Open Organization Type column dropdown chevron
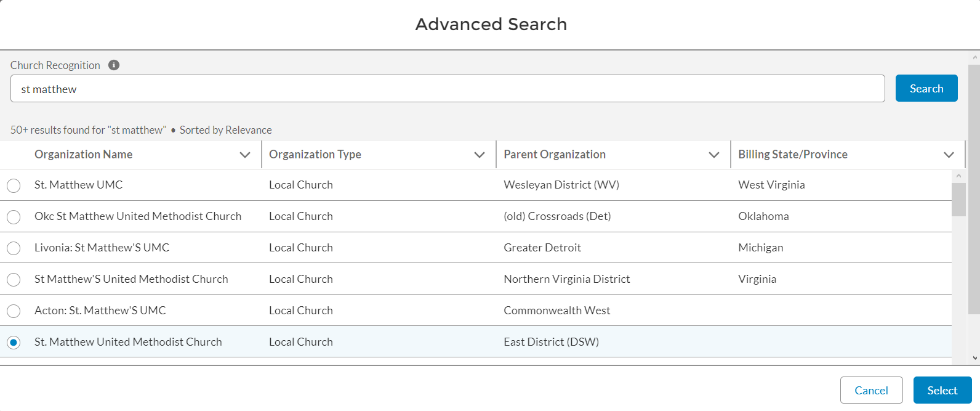This screenshot has height=411, width=980. 480,155
